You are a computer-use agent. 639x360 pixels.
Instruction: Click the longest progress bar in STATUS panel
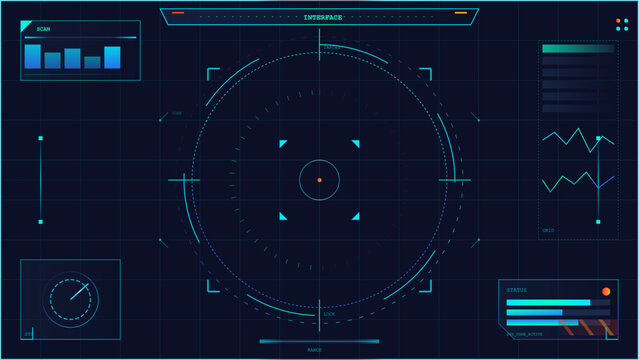click(548, 303)
